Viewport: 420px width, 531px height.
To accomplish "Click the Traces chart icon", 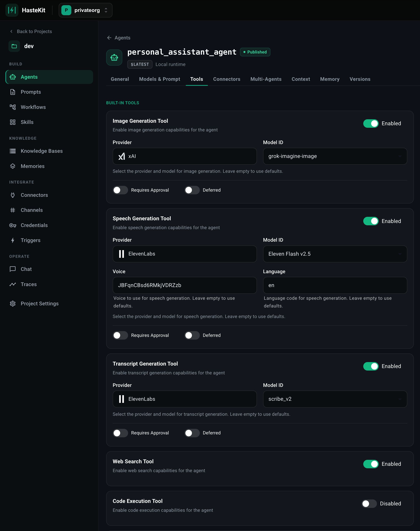I will (13, 284).
